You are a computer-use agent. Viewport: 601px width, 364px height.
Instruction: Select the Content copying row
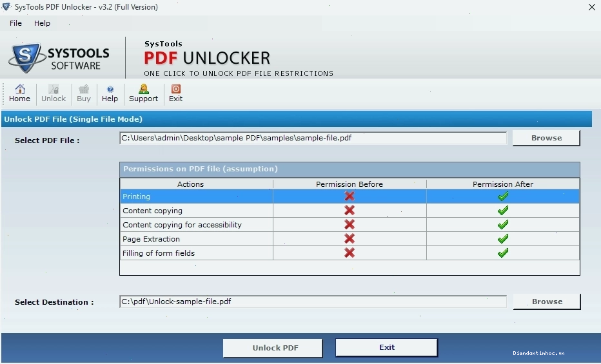pyautogui.click(x=350, y=211)
